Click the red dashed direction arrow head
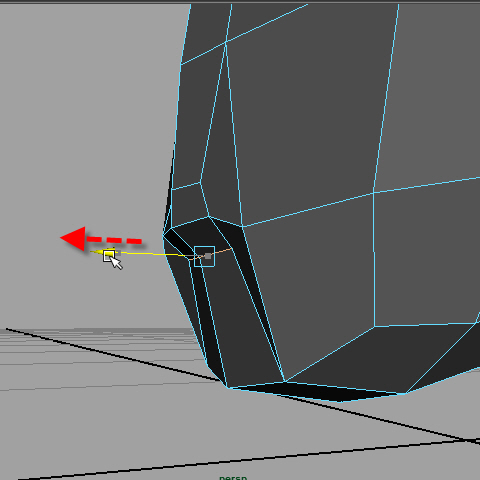The image size is (480, 480). click(x=73, y=238)
